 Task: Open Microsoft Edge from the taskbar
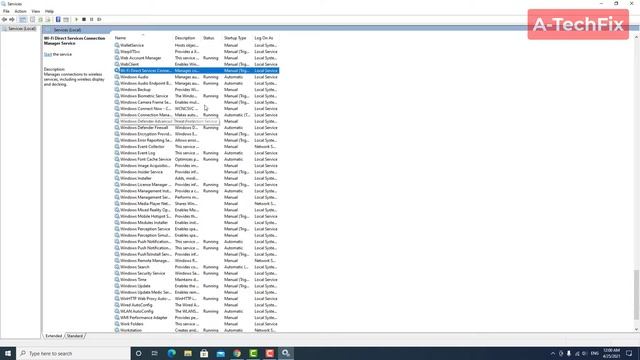coord(171,353)
